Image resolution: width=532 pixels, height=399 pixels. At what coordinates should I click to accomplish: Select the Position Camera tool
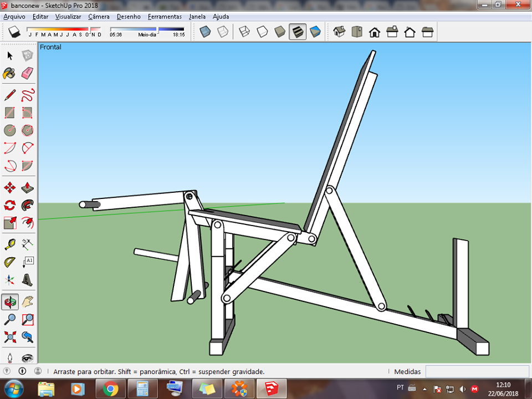coord(10,357)
